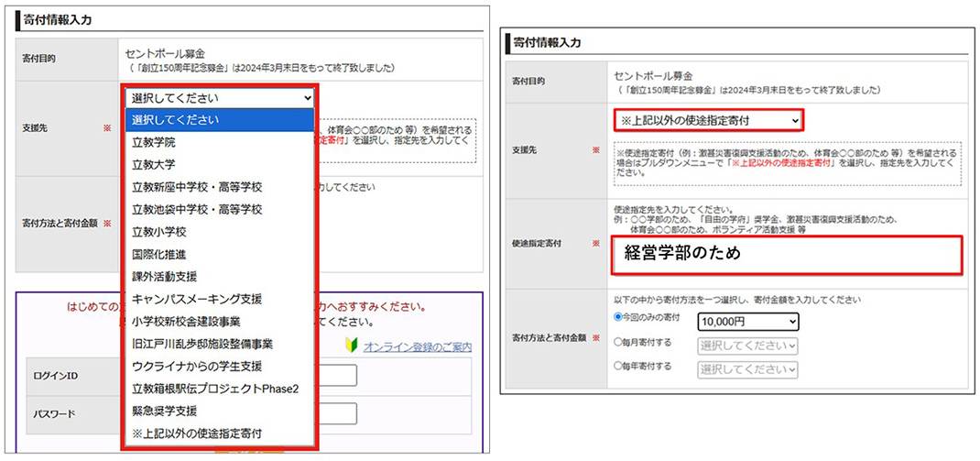The height and width of the screenshot is (461, 980).
Task: Pick ウクライナからの学生支援 option
Action: (197, 366)
